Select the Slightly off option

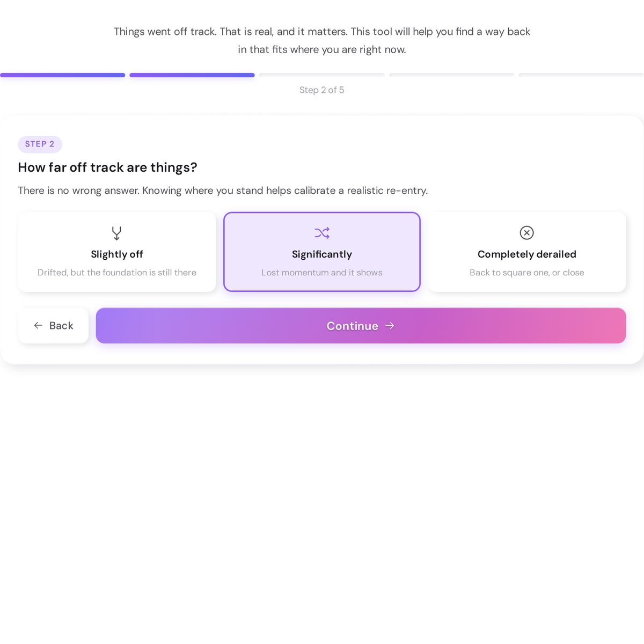coord(117,251)
